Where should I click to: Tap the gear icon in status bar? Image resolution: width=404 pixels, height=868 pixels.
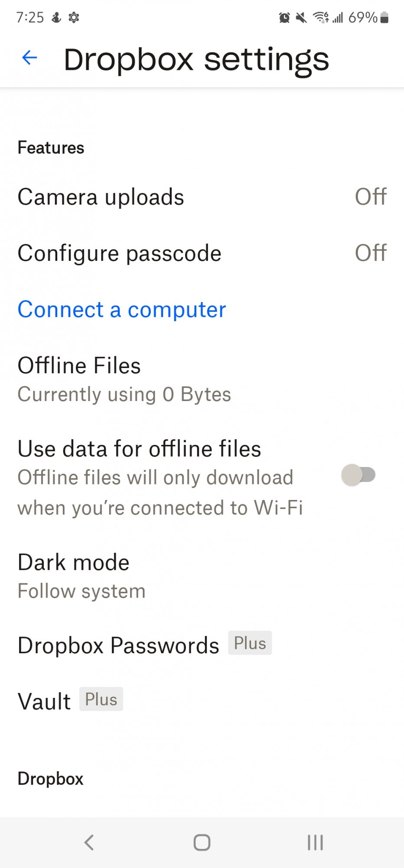point(74,17)
